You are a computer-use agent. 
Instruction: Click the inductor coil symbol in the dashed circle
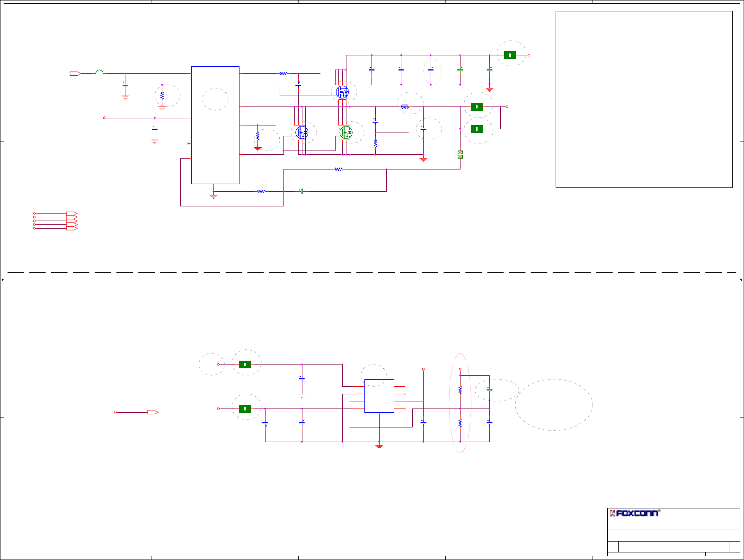point(405,107)
